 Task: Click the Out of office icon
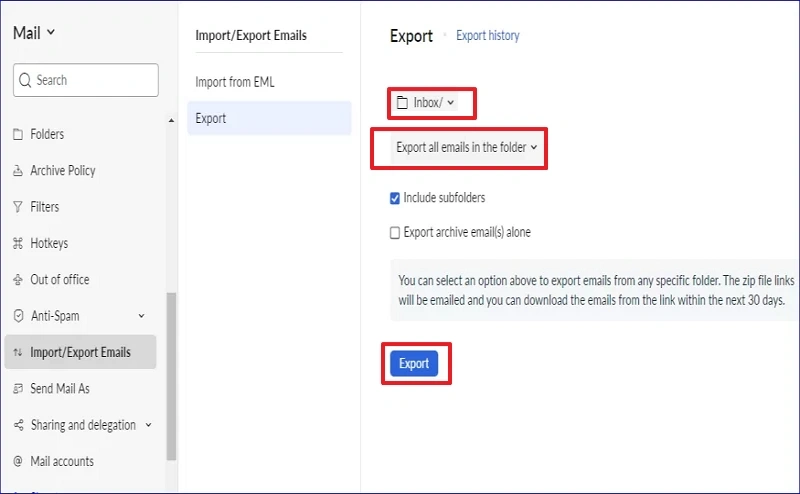pyautogui.click(x=18, y=280)
